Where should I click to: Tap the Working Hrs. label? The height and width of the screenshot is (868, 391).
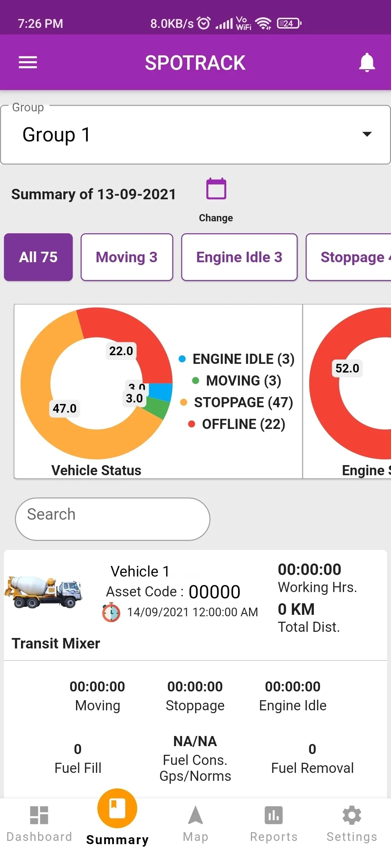tap(318, 587)
